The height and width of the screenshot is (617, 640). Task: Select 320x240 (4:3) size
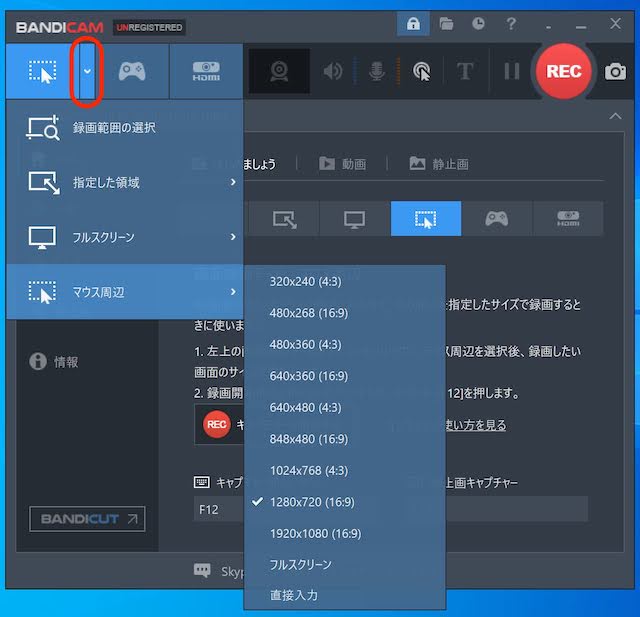pos(344,282)
